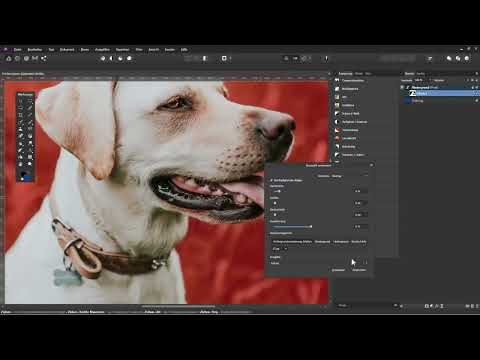Adjust the border width slider handle

(x=279, y=191)
